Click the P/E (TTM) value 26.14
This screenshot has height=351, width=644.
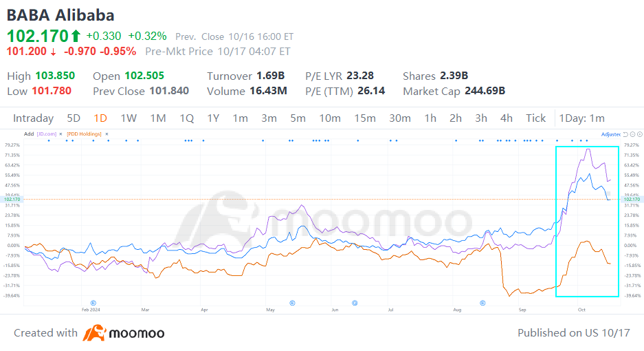(x=371, y=91)
